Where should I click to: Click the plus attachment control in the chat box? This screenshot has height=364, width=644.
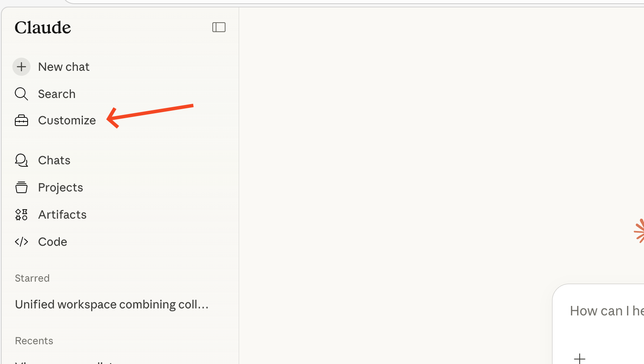click(580, 358)
